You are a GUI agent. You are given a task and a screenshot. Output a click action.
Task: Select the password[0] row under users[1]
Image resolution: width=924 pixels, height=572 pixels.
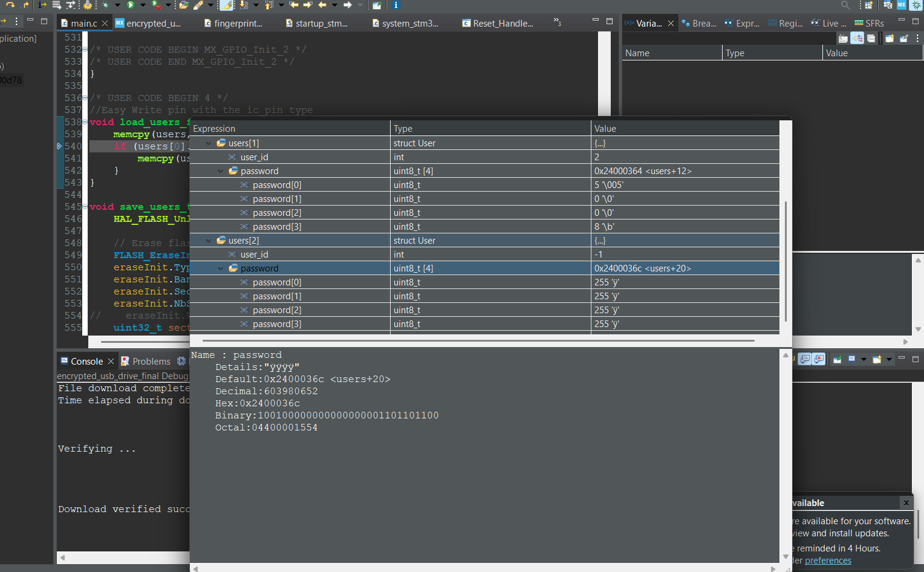[x=277, y=185]
